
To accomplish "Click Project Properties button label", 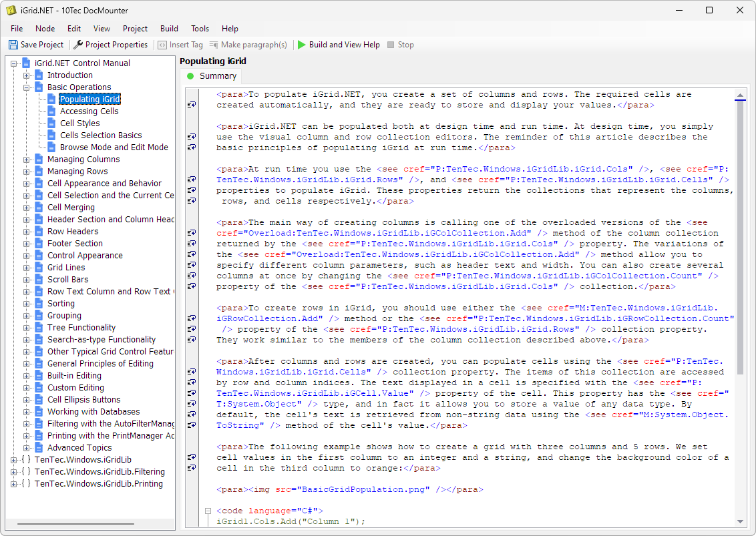I will click(116, 45).
